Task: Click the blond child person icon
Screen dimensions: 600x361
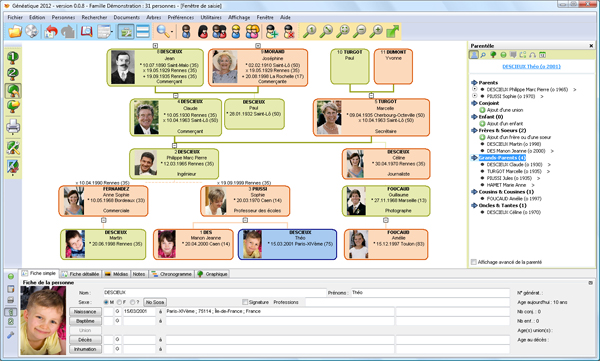Action: coord(236,31)
